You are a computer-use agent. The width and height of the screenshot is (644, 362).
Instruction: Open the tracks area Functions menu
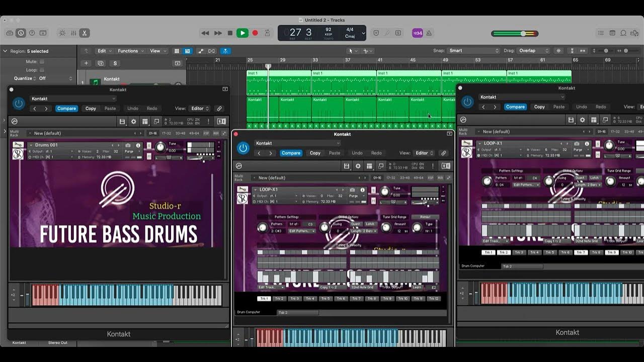131,51
